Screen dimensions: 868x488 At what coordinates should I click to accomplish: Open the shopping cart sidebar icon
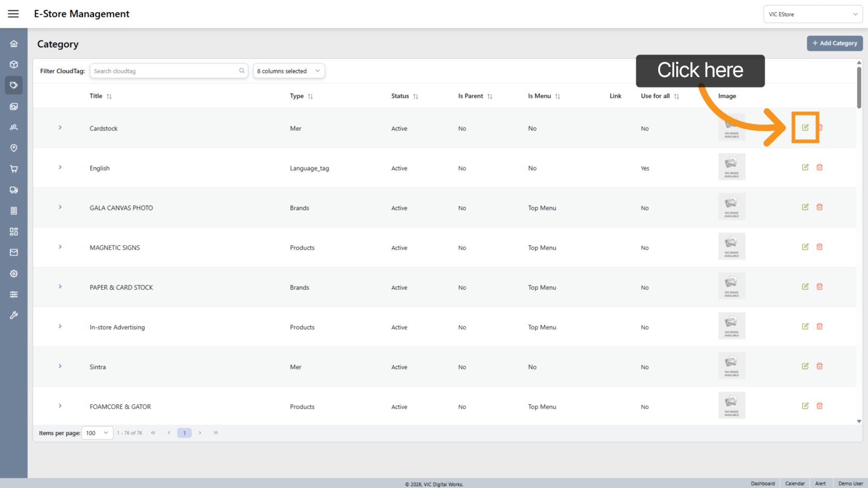(14, 169)
